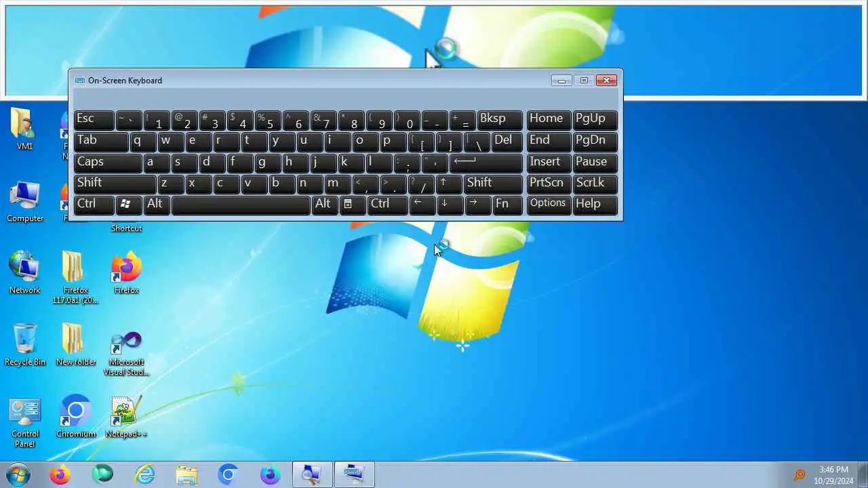Click the context menu key on keyboard
Screen dimensions: 868x488
(x=352, y=205)
